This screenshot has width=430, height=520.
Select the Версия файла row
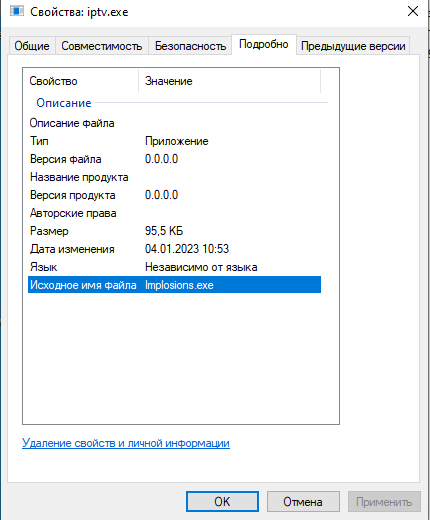[x=174, y=159]
